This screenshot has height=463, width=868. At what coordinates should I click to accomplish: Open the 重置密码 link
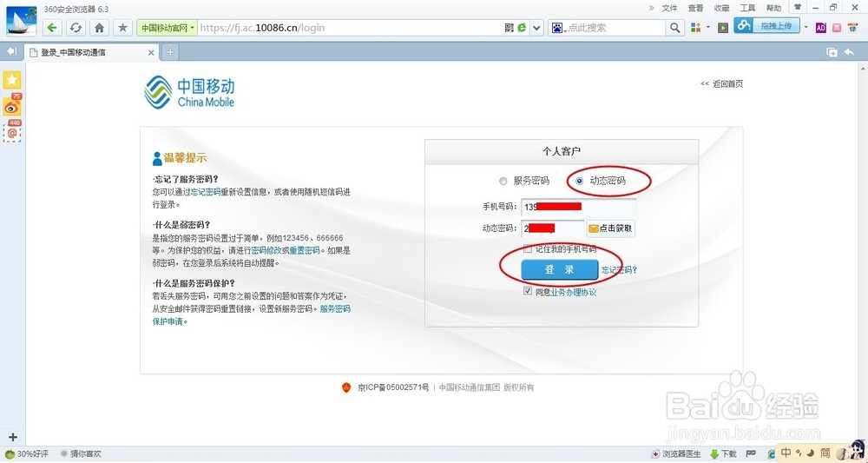(x=305, y=250)
